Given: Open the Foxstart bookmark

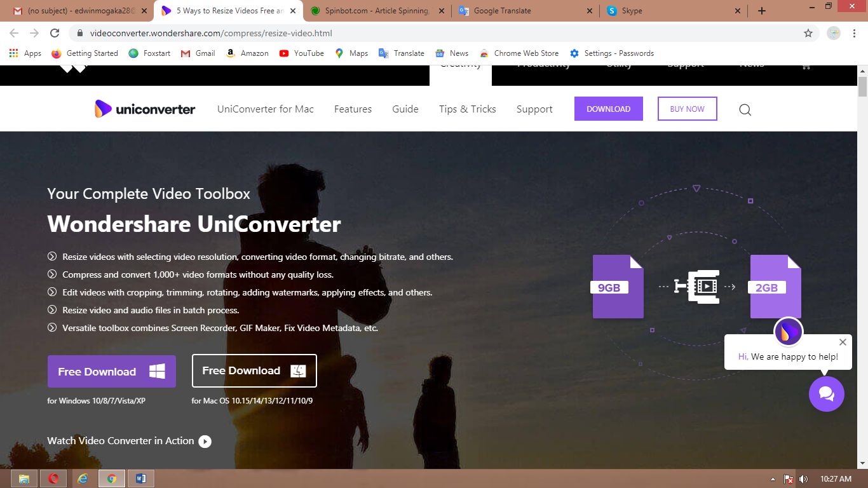Looking at the screenshot, I should pos(149,53).
